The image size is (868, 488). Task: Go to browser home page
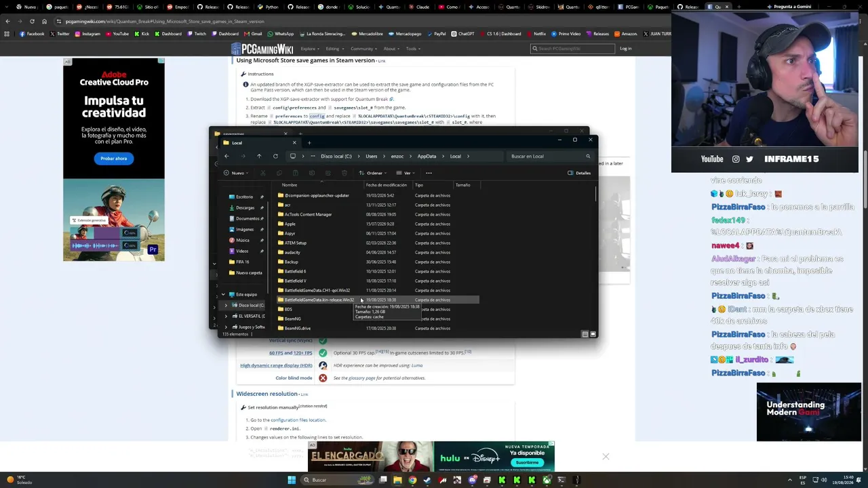click(x=44, y=21)
